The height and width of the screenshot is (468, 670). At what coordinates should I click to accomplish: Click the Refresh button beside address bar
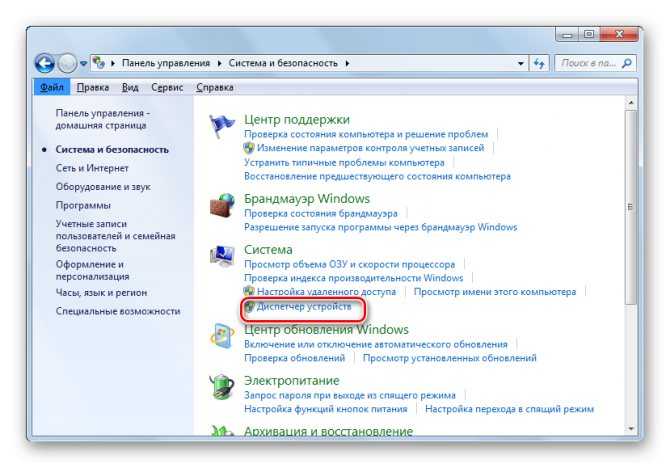(x=539, y=63)
